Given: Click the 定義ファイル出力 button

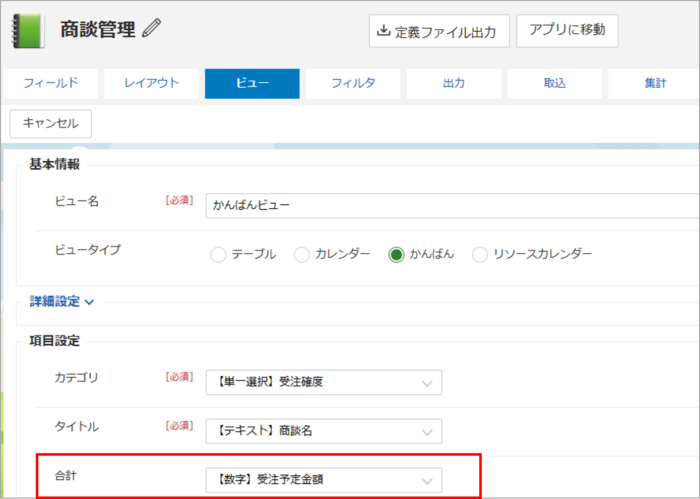Looking at the screenshot, I should tap(439, 31).
